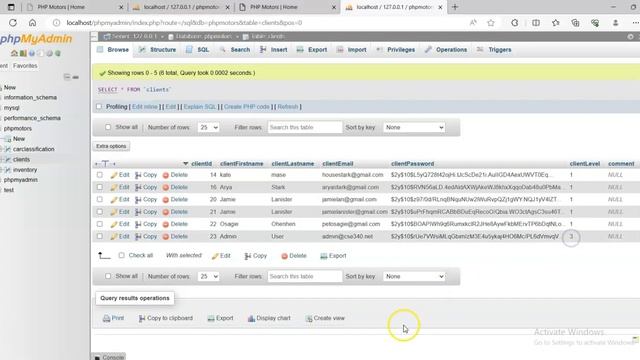Click the pencil Edit icon for the kate row
The image size is (640, 360).
114,175
